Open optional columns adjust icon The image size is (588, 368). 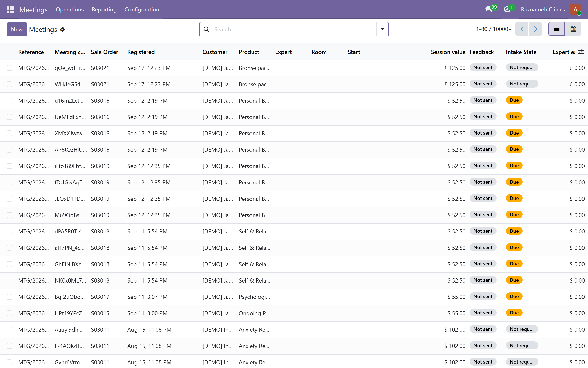tap(581, 52)
